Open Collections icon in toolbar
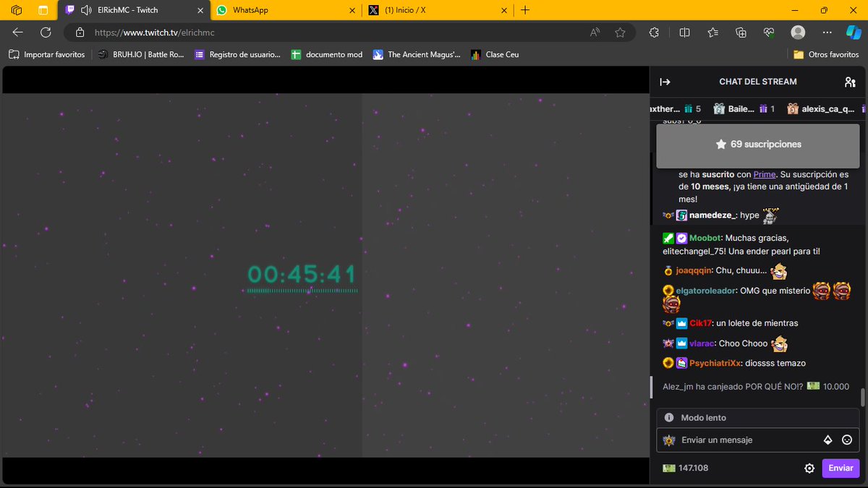This screenshot has height=488, width=868. click(741, 33)
